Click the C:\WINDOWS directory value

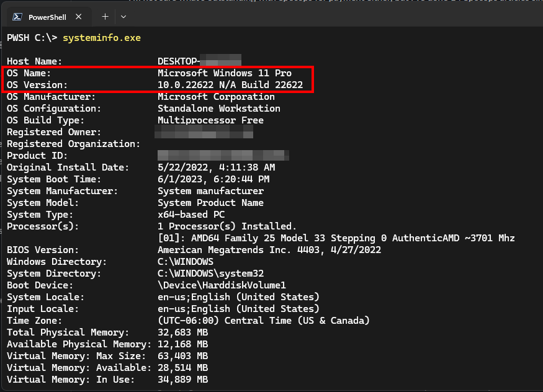pyautogui.click(x=186, y=261)
